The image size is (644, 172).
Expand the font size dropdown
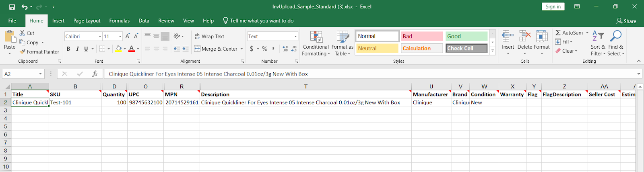(120, 37)
